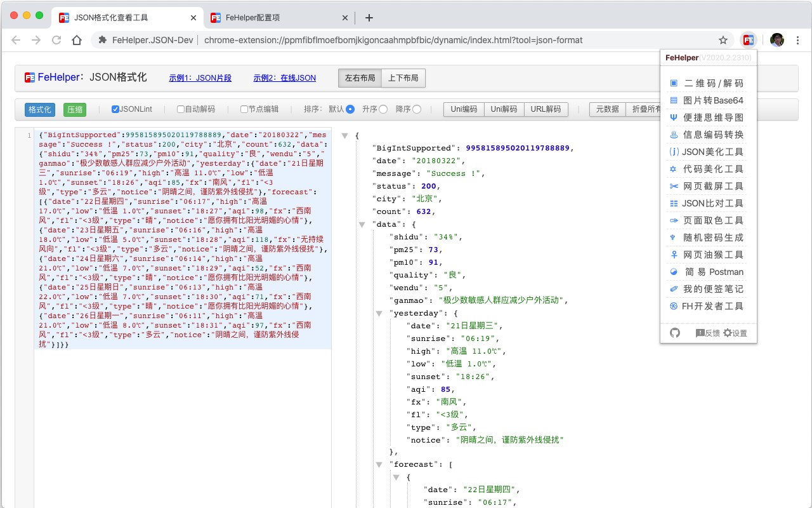
Task: Open link 示例1：JSON片段
Action: click(x=200, y=78)
